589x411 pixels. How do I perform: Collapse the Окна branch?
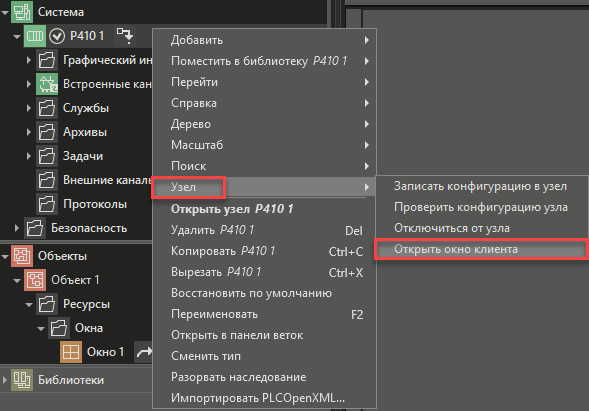41,329
